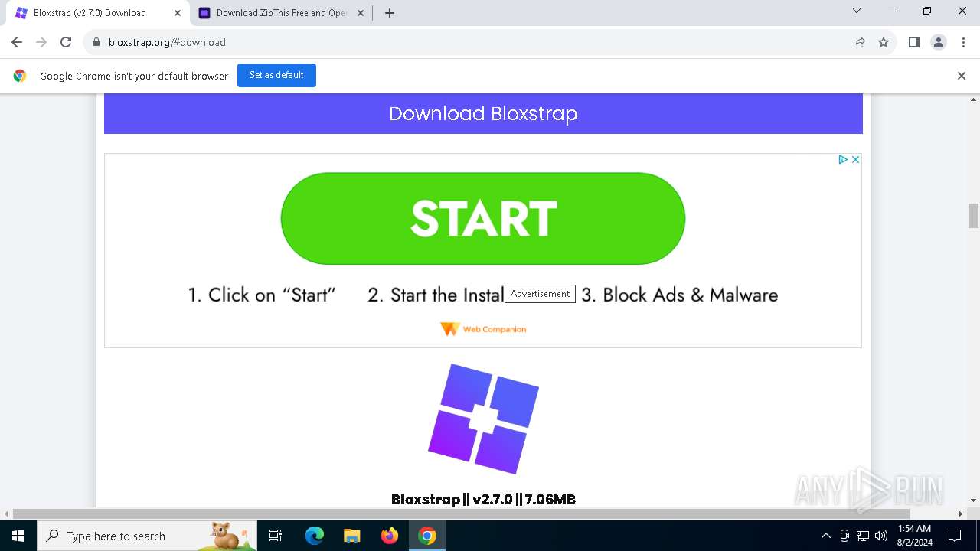Close the advertisement with its X icon
Screen dimensions: 980x551
(x=855, y=159)
